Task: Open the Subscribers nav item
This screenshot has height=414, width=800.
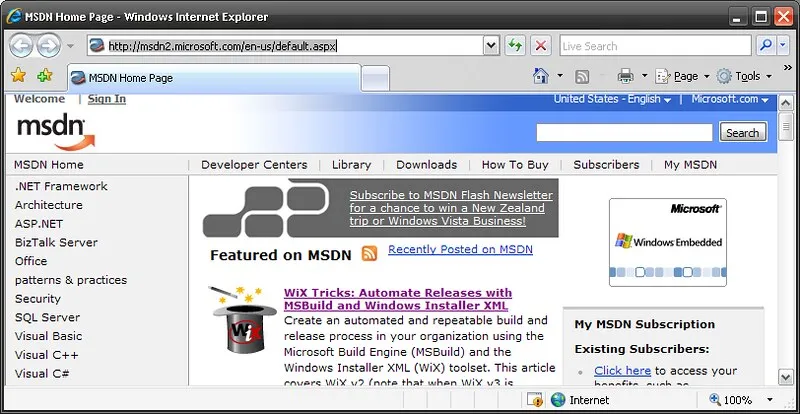Action: click(x=606, y=165)
